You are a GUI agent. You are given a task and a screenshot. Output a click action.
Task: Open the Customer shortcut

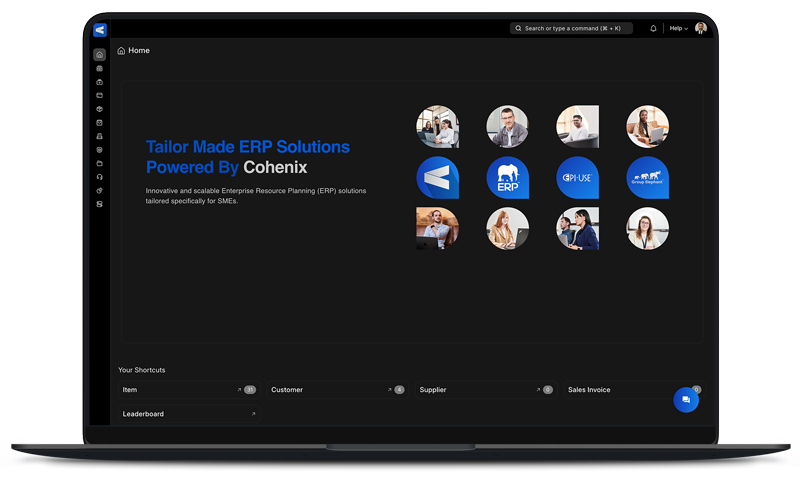click(338, 390)
